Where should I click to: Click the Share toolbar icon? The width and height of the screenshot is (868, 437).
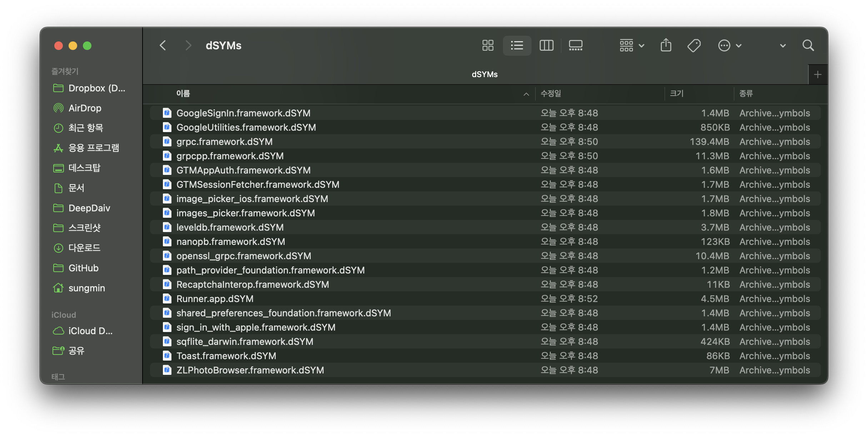point(666,45)
